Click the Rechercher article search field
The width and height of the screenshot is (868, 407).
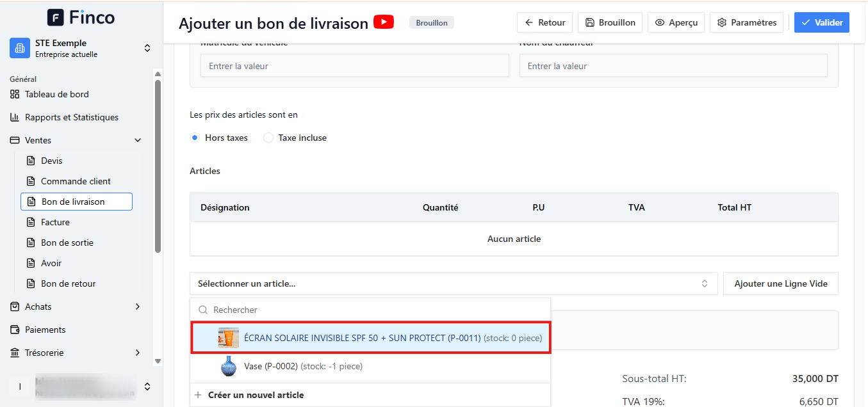(x=370, y=310)
